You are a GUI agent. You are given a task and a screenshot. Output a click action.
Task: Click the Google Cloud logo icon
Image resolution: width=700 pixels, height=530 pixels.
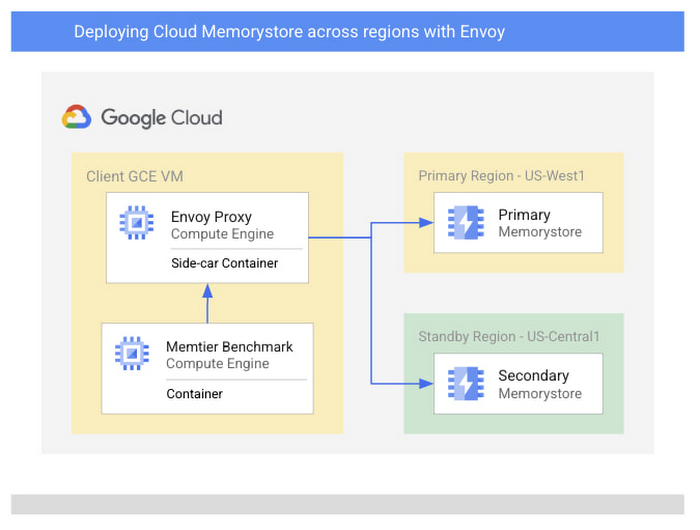pos(76,117)
